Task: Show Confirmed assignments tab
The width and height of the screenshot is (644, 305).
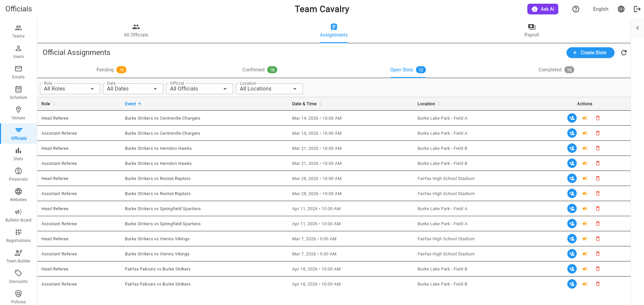Action: (259, 70)
